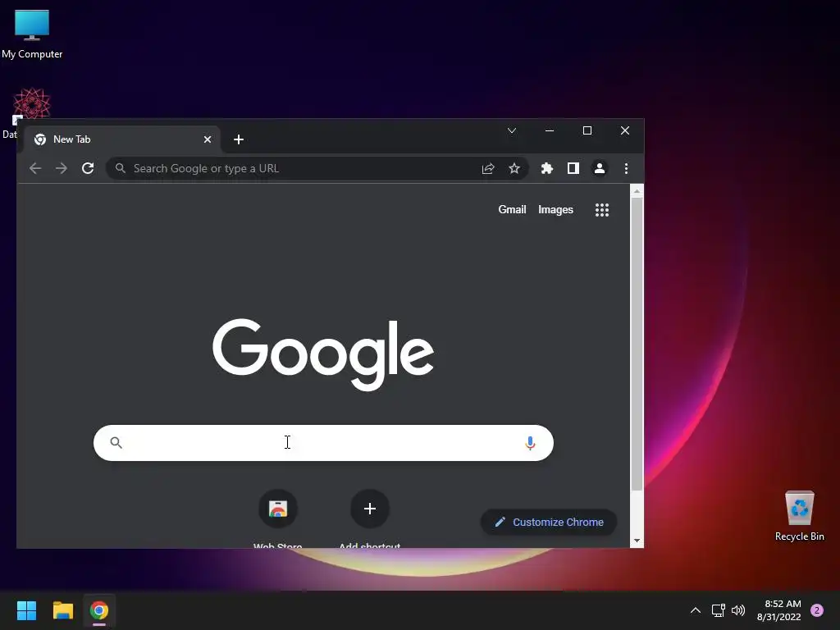This screenshot has width=840, height=630.
Task: Open the volume tray icon
Action: [x=739, y=610]
